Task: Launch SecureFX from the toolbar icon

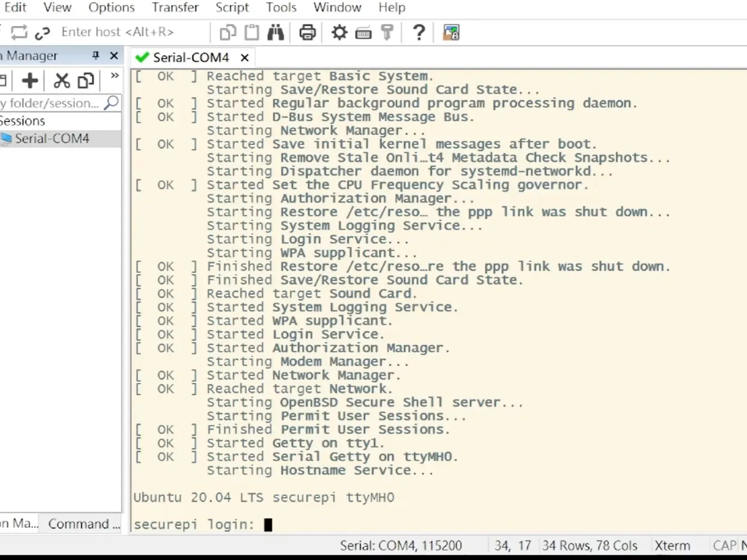Action: (x=451, y=32)
